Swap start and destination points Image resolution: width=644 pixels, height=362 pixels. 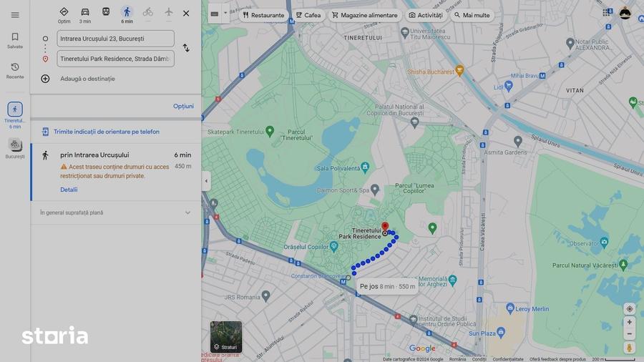coord(186,48)
